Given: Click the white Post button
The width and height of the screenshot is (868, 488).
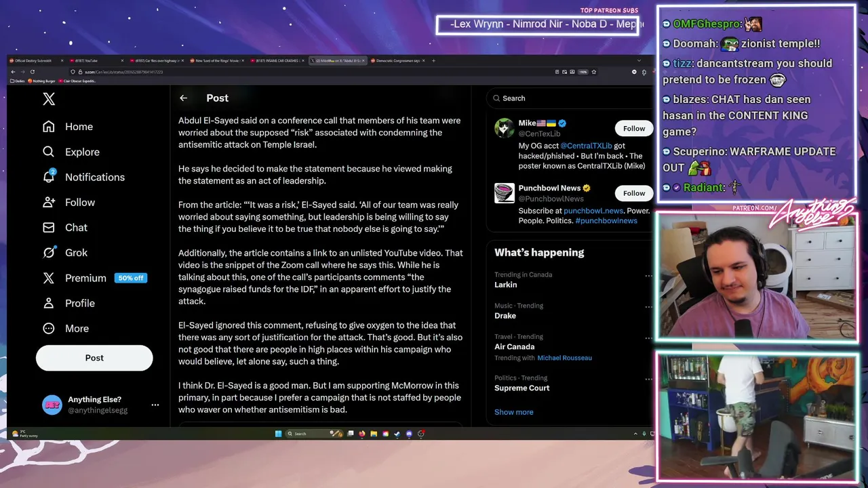Looking at the screenshot, I should pos(94,358).
